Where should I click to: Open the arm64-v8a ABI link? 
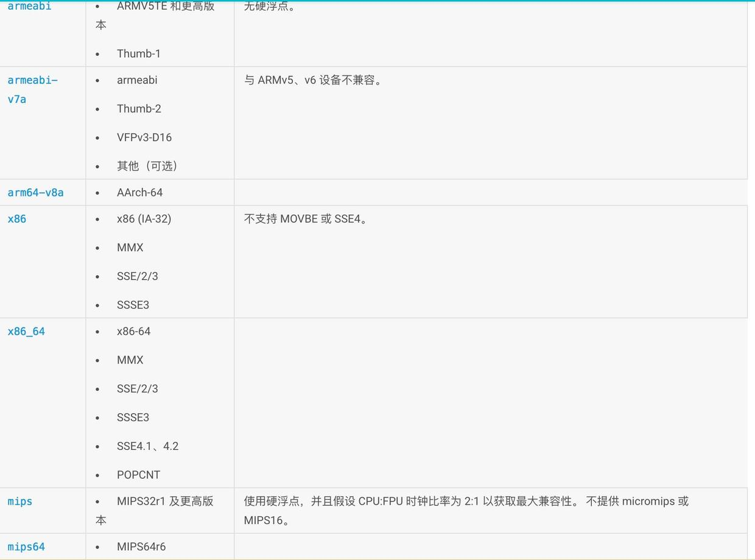pyautogui.click(x=35, y=192)
